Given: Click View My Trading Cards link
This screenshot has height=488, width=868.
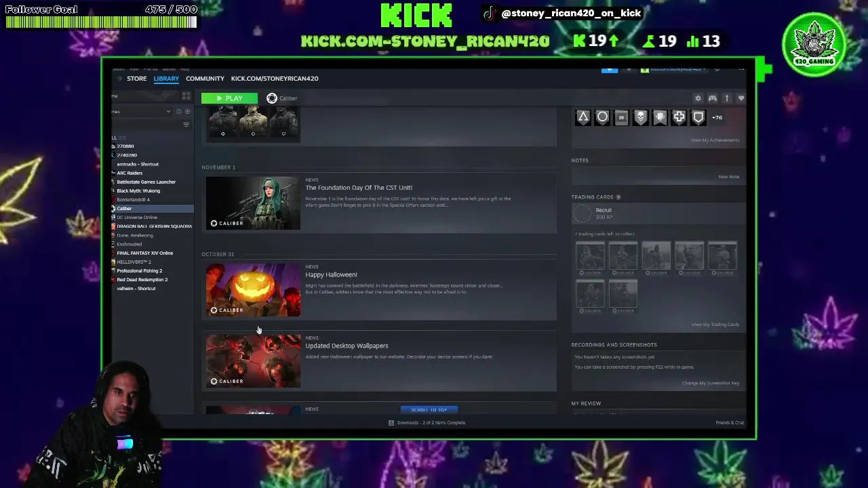Looking at the screenshot, I should 715,325.
